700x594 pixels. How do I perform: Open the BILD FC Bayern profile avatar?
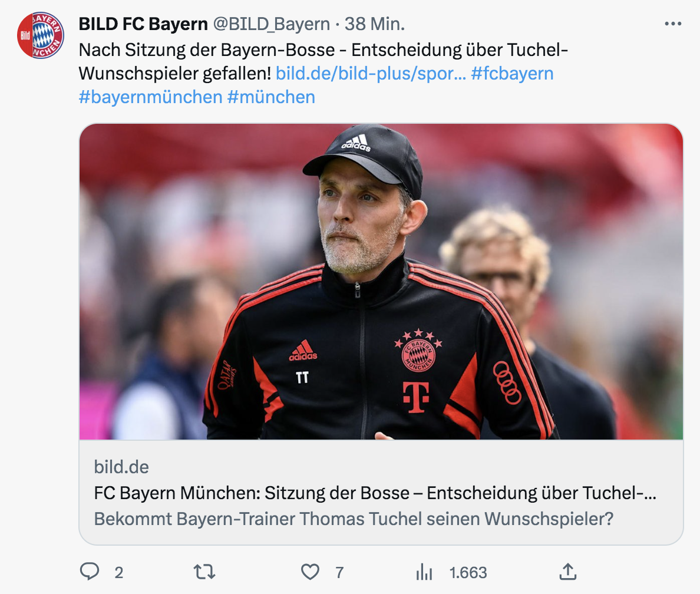[41, 35]
